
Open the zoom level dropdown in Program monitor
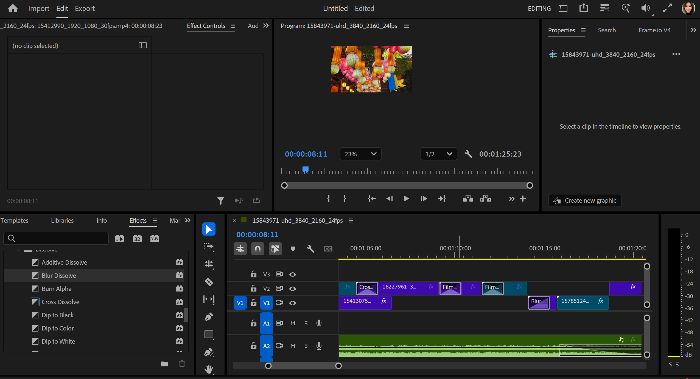click(x=360, y=154)
